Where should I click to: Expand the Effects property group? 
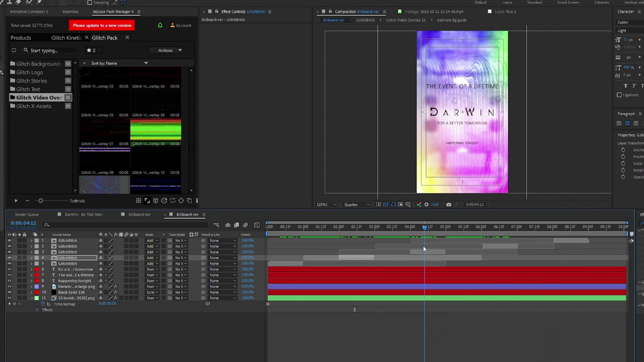point(37,310)
